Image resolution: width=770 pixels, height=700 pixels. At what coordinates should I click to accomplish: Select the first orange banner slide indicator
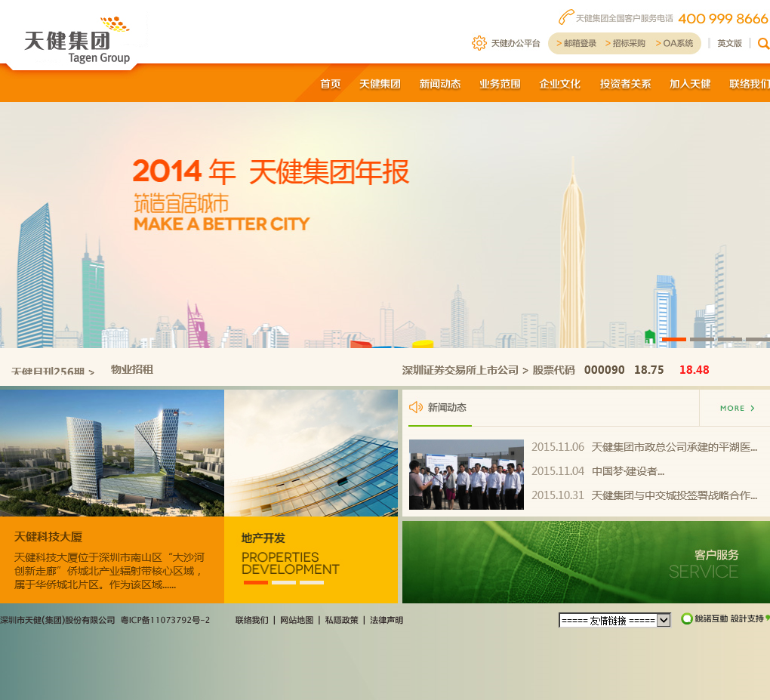(x=673, y=340)
